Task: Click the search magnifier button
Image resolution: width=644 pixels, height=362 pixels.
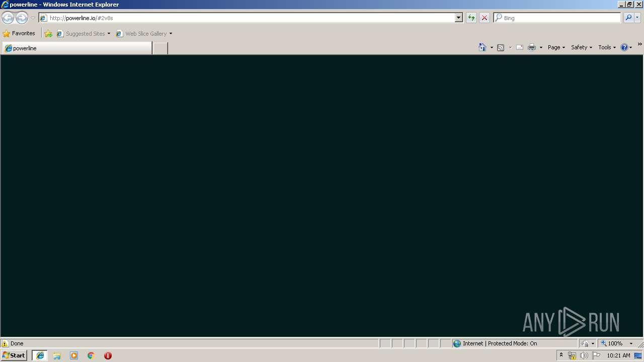Action: 628,18
